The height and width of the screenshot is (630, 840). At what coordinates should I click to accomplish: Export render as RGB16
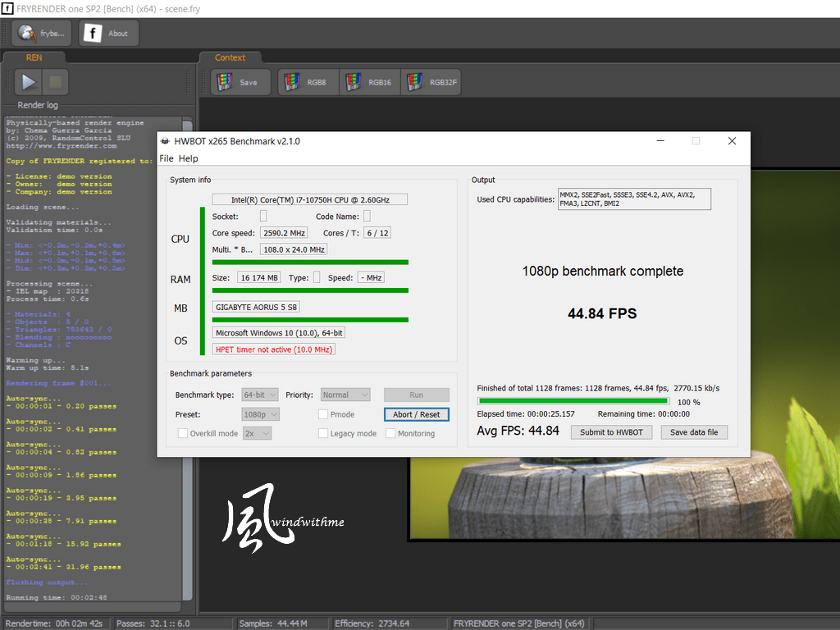pos(370,83)
